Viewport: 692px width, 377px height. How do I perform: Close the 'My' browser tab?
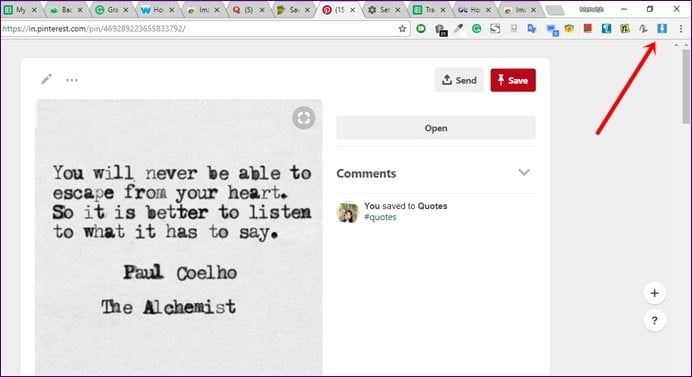(34, 10)
